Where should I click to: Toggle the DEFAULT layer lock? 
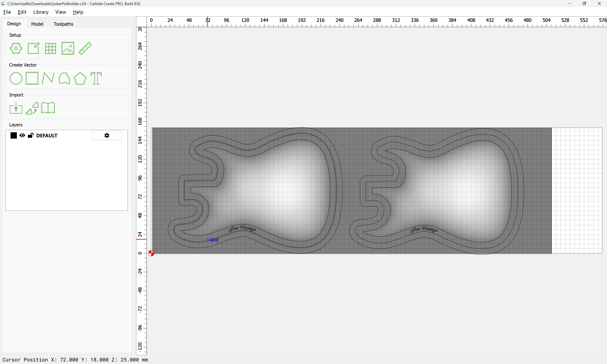[x=30, y=135]
